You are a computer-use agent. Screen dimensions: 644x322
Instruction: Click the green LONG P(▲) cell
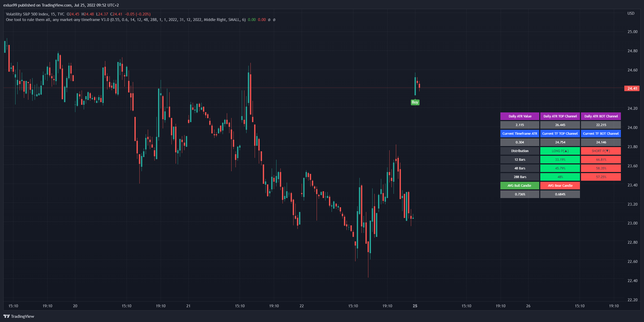(560, 151)
